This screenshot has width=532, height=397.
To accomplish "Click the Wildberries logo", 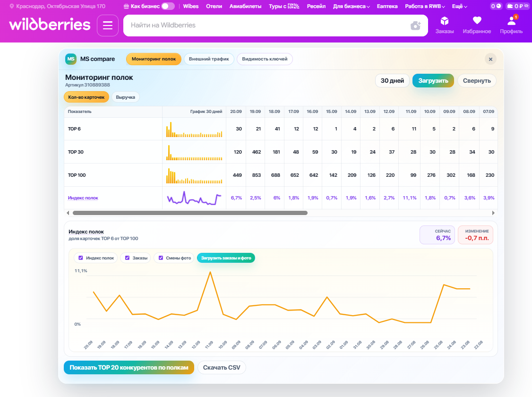I will tap(50, 25).
